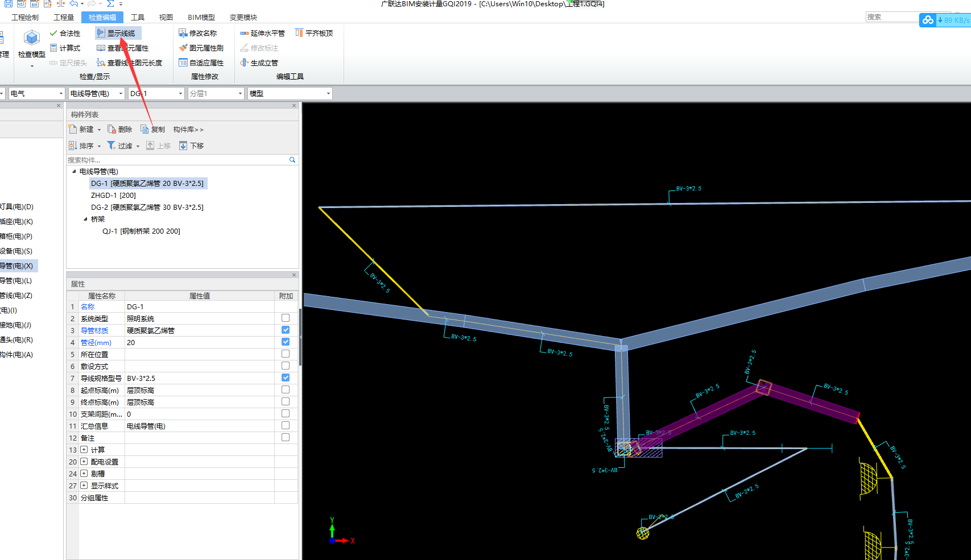Check 附加 checkbox for 敷设方式 row
The image size is (971, 560).
pos(286,366)
